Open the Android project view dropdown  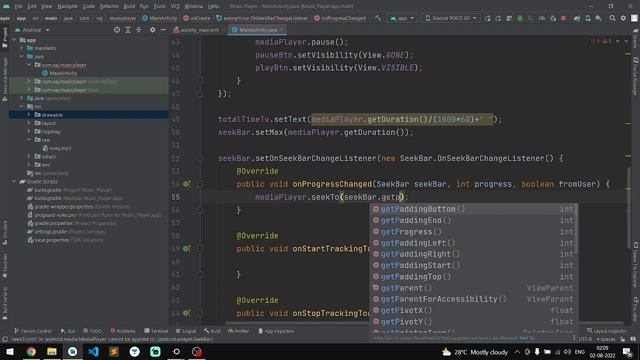(32, 30)
